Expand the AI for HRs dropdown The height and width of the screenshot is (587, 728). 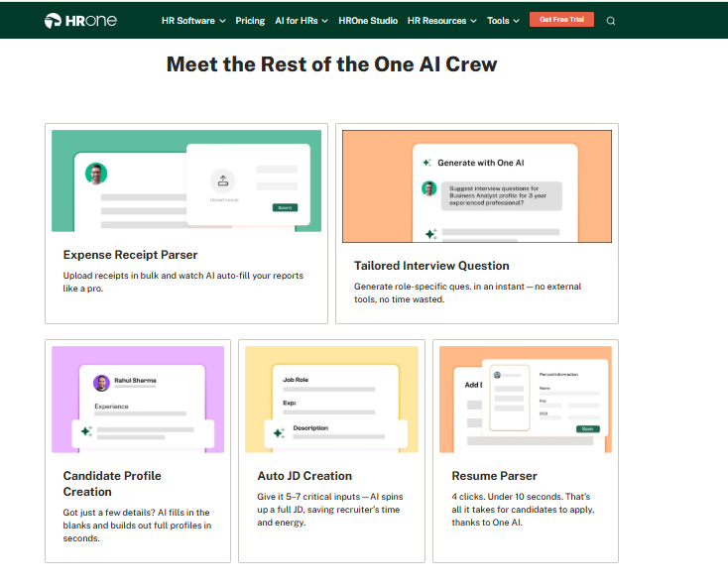(302, 21)
